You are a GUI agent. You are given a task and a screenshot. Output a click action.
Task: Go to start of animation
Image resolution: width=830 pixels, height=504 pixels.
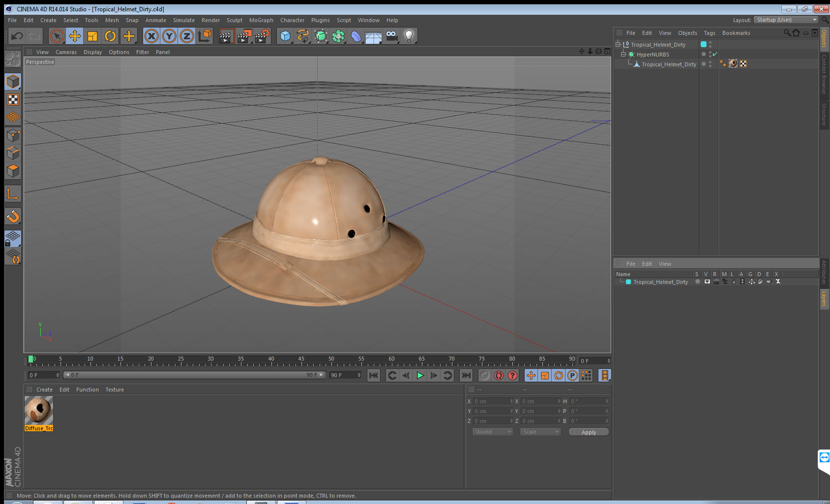tap(374, 375)
